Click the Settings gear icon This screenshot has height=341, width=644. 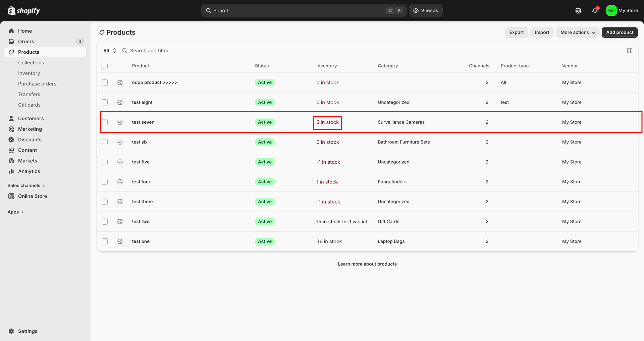(x=11, y=331)
